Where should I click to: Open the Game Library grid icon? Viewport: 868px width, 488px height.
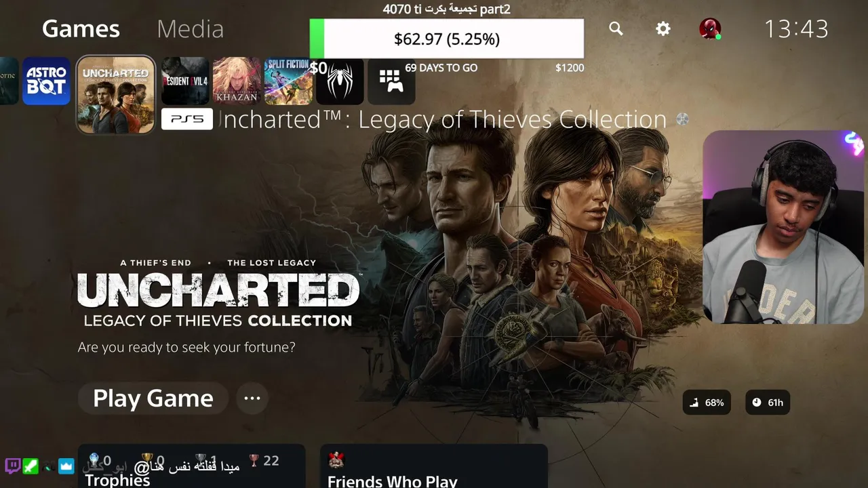click(391, 81)
